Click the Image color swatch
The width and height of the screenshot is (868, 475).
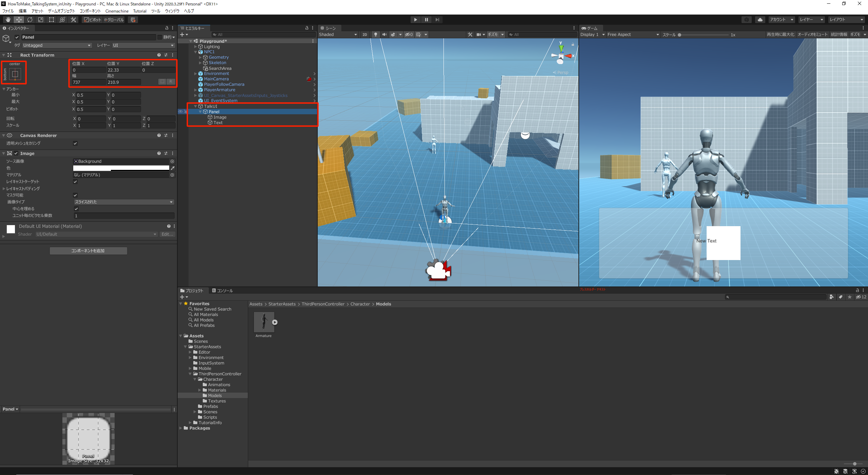coord(121,168)
